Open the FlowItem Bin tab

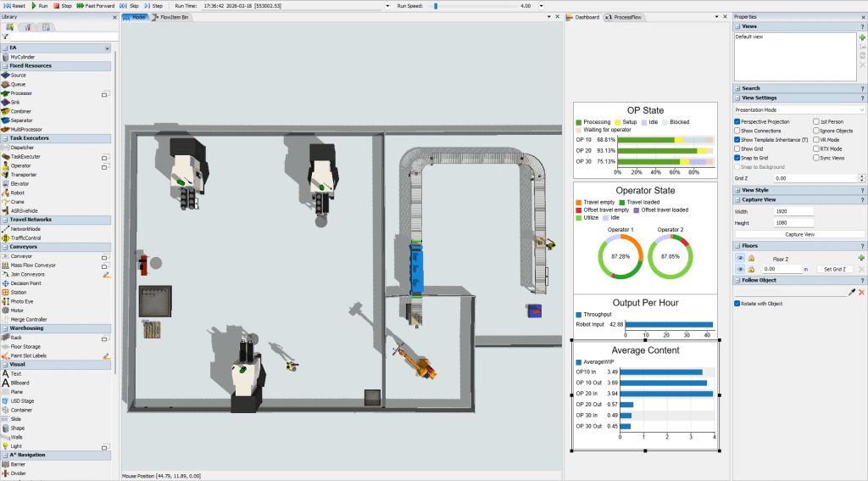pyautogui.click(x=174, y=17)
